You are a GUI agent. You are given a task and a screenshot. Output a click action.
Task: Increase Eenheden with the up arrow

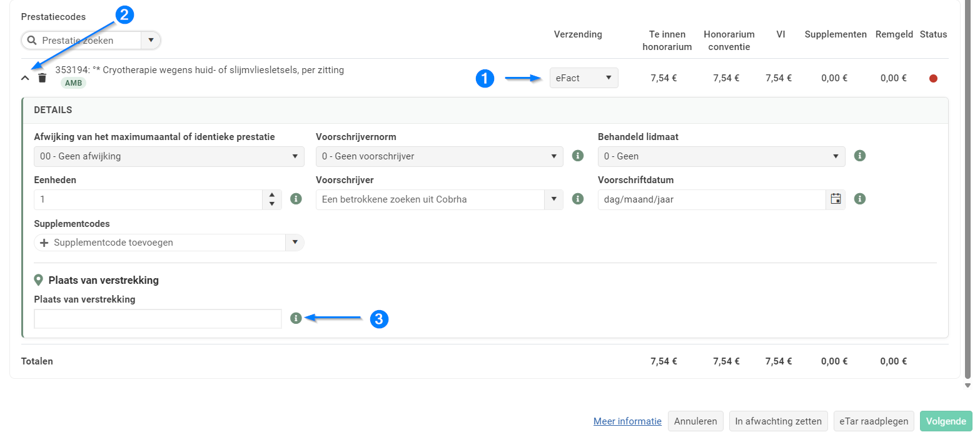(x=271, y=195)
